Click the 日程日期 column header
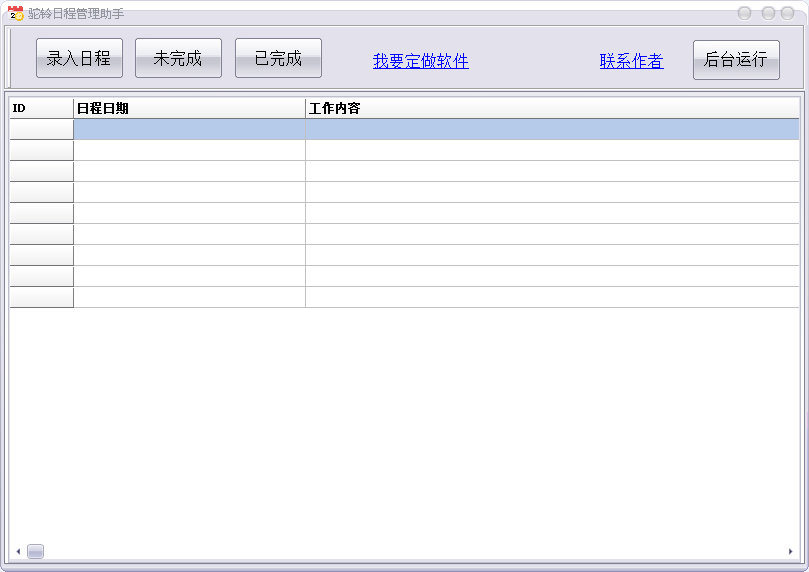This screenshot has width=809, height=572. (189, 108)
